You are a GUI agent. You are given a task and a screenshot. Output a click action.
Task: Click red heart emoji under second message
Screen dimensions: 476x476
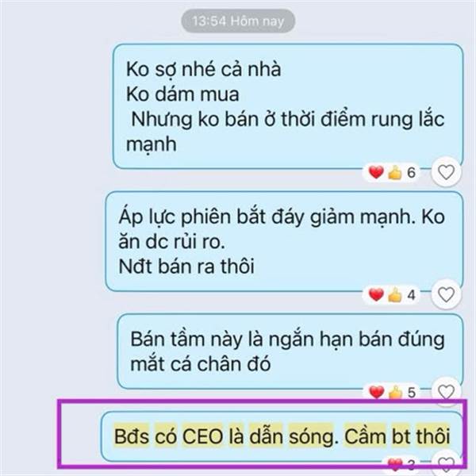(x=376, y=295)
